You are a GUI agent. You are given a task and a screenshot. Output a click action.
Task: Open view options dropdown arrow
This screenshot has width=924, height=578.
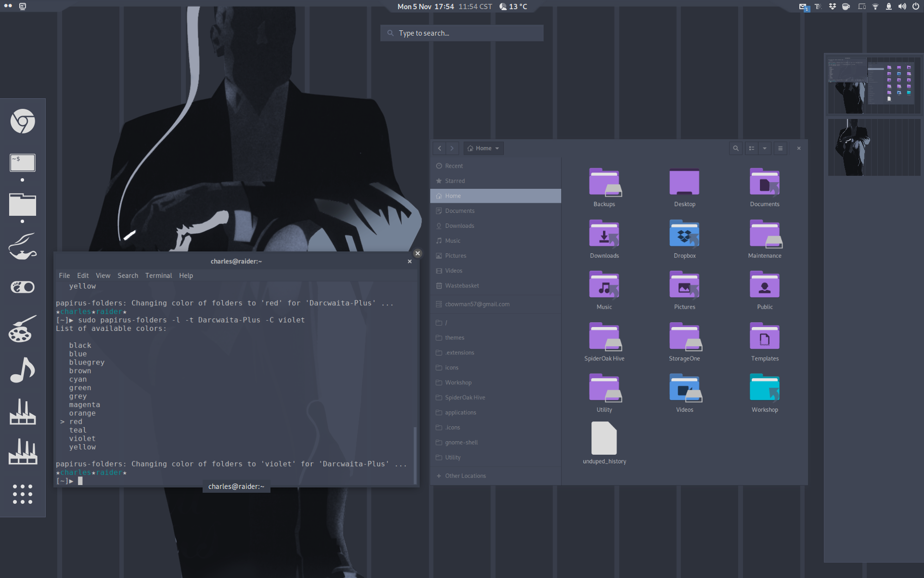coord(765,148)
